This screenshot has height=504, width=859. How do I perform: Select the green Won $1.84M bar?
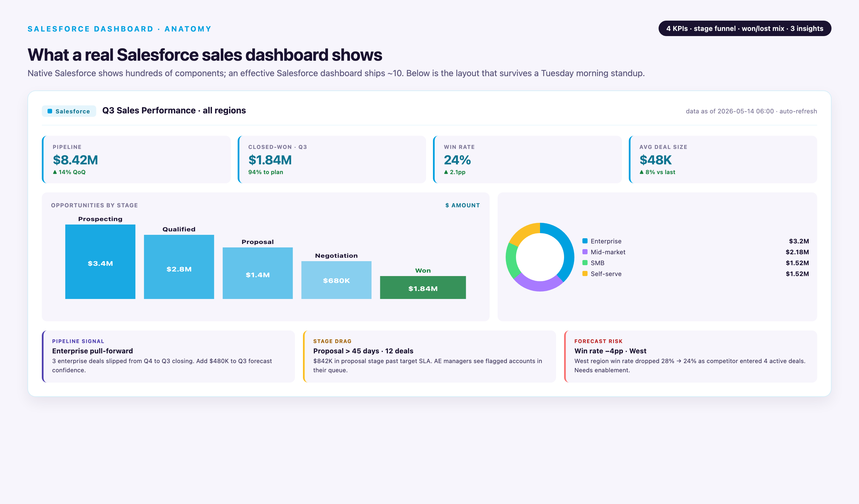click(x=423, y=288)
